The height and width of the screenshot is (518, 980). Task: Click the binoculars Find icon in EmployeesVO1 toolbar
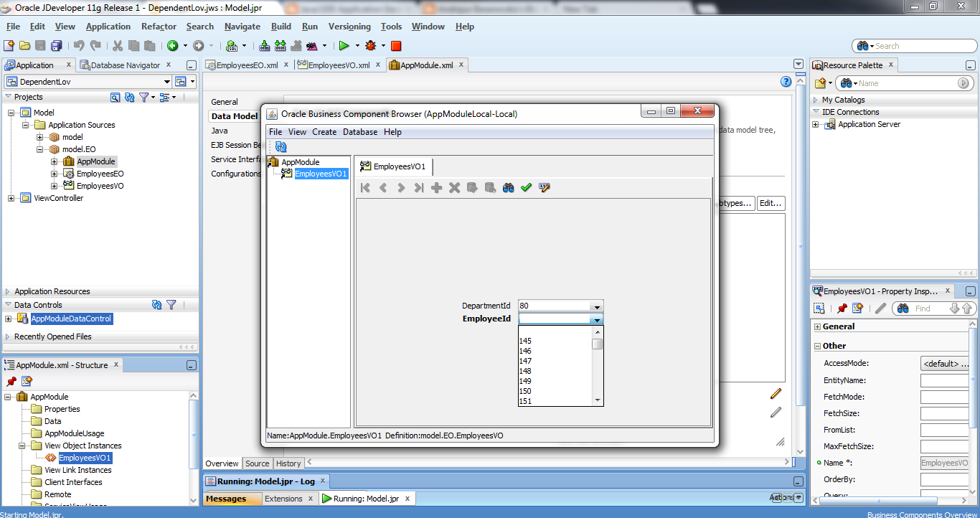509,187
